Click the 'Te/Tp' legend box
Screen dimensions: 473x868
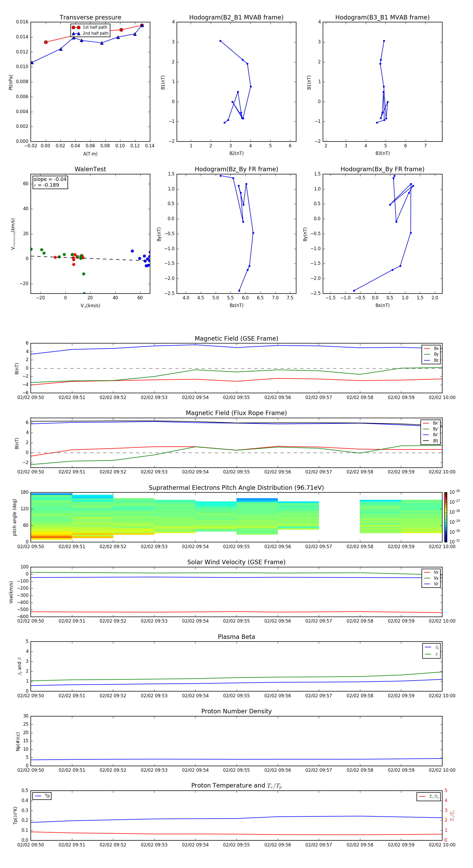(x=429, y=796)
